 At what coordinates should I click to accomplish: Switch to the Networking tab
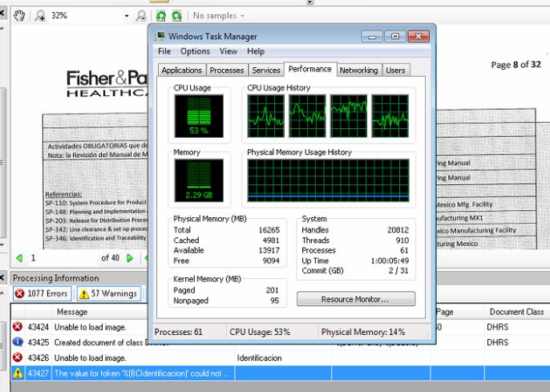click(x=358, y=71)
